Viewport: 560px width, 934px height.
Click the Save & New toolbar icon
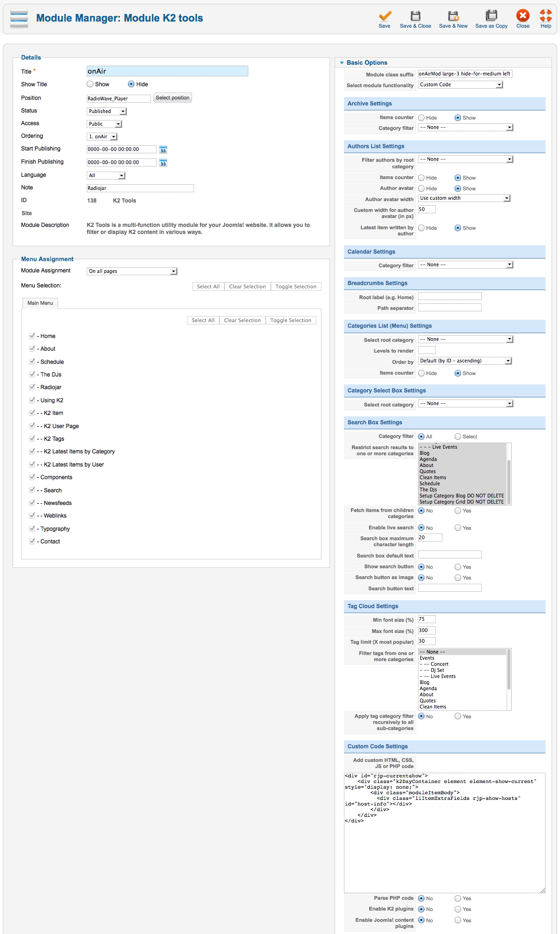click(x=453, y=15)
